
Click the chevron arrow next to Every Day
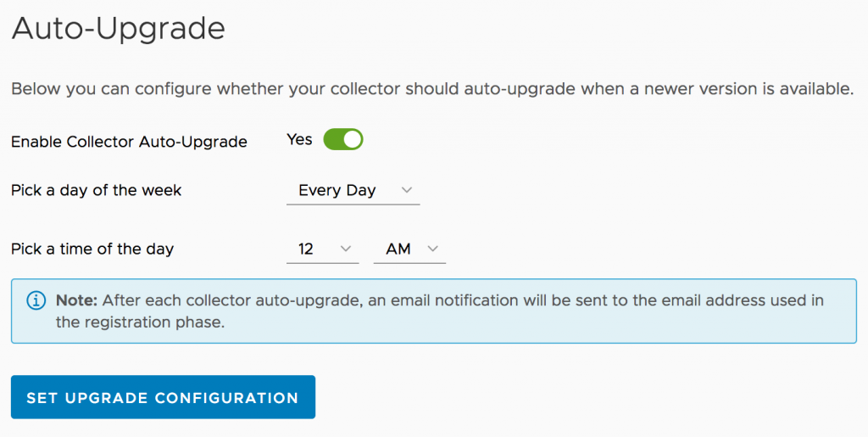(406, 190)
